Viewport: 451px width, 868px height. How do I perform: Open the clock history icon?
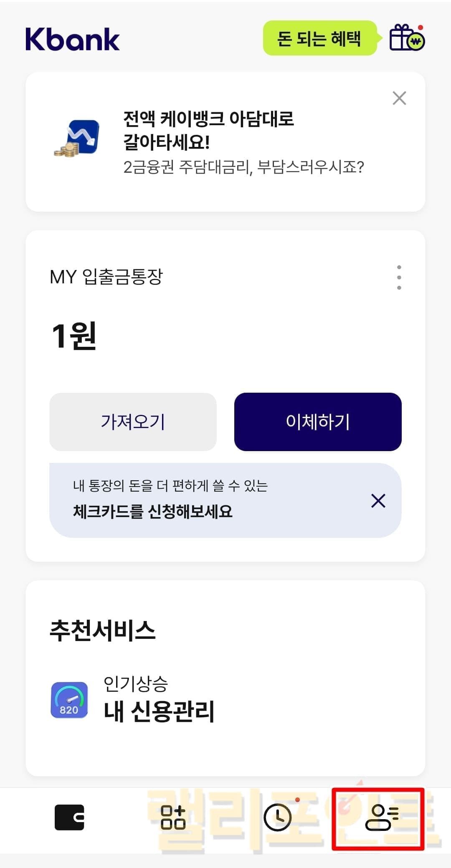(x=278, y=817)
